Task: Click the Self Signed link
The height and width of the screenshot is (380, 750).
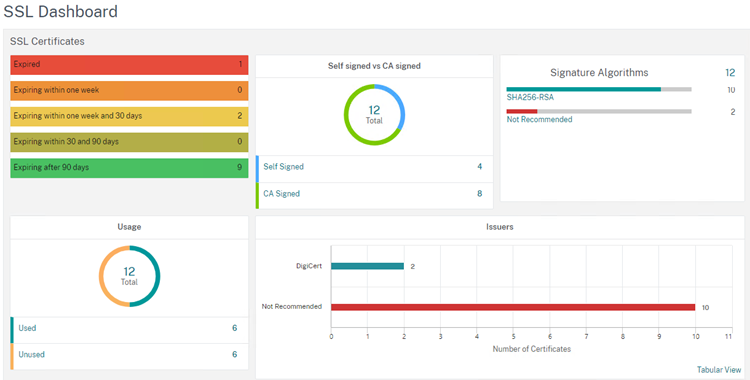Action: coord(283,167)
